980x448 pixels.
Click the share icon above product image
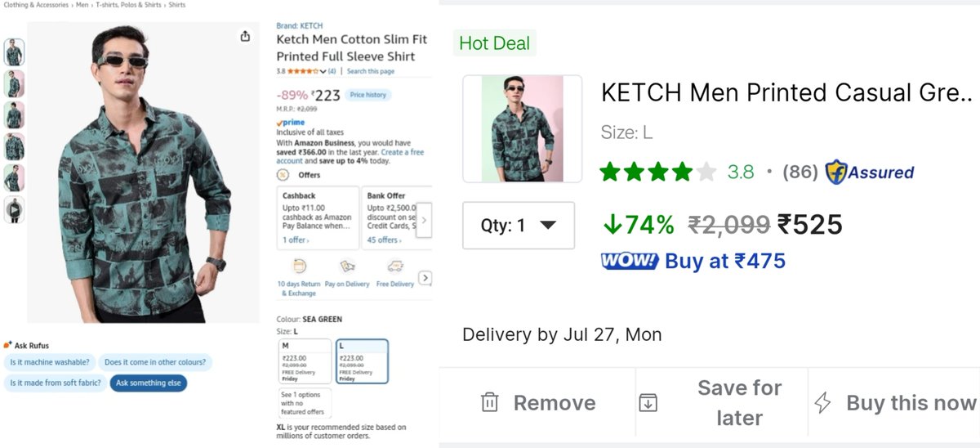click(x=245, y=36)
